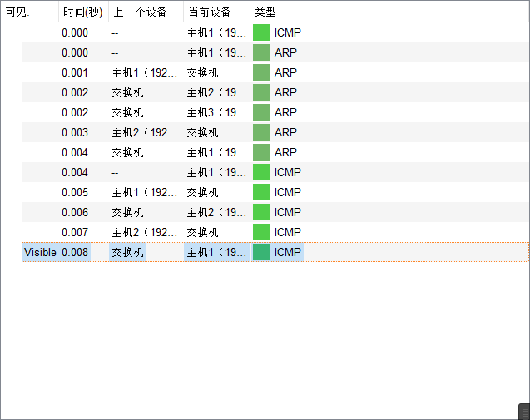The width and height of the screenshot is (530, 420).
Task: Open the ARP color swatch at time 0.000
Action: pos(261,52)
